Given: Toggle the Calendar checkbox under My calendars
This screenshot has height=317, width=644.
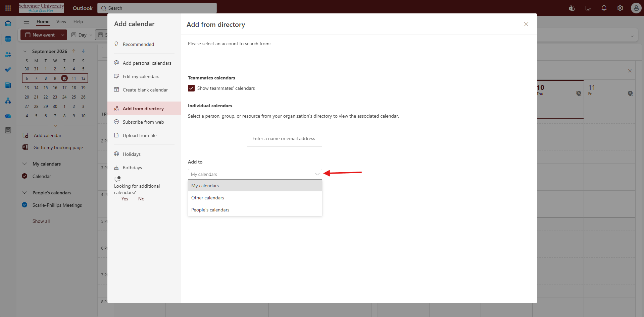Looking at the screenshot, I should coord(24,176).
